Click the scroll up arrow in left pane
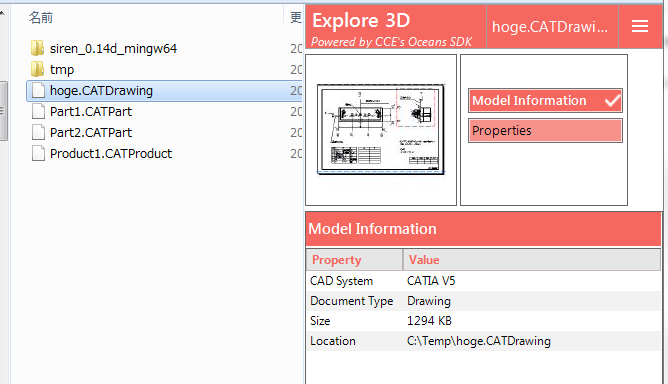The image size is (668, 384). click(3, 13)
